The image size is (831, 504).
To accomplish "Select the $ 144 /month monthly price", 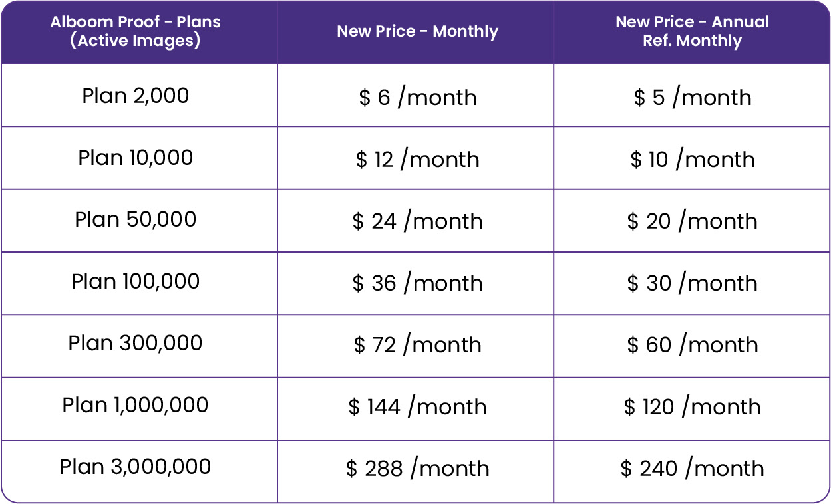I will (418, 407).
